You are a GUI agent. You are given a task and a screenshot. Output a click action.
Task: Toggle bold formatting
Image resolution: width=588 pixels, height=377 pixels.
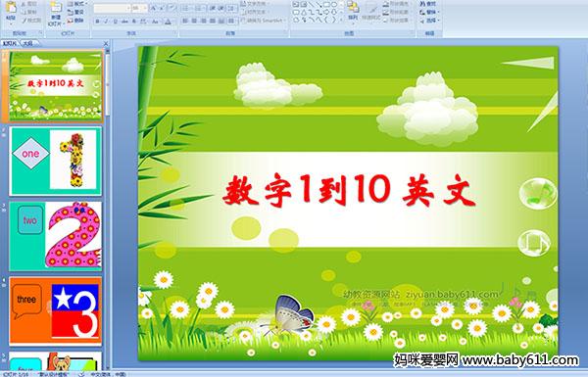(97, 22)
